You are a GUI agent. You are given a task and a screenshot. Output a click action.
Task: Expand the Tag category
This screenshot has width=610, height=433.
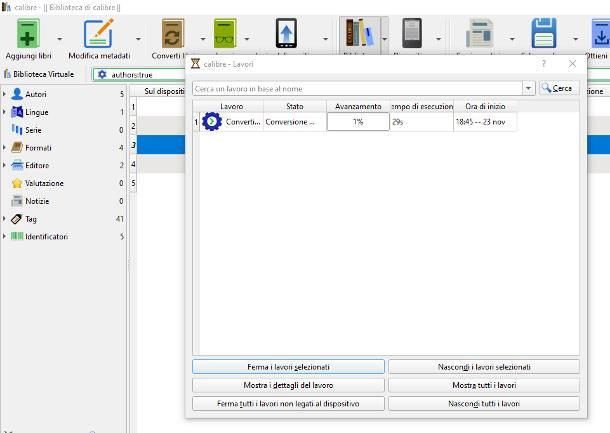[x=4, y=219]
